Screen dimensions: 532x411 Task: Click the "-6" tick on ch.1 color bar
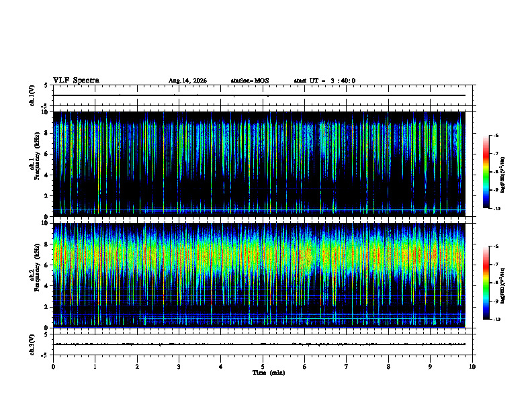(x=496, y=135)
